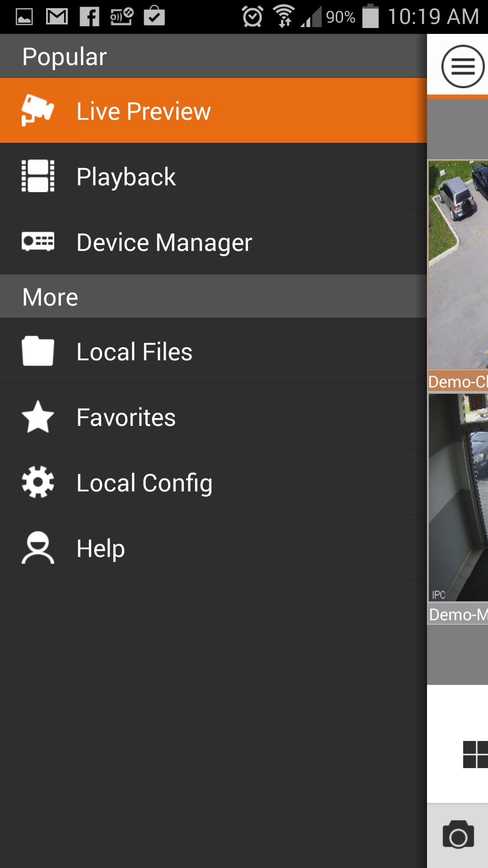Collapse the side menu with hamburger button
Image resolution: width=488 pixels, height=868 pixels.
tap(462, 66)
